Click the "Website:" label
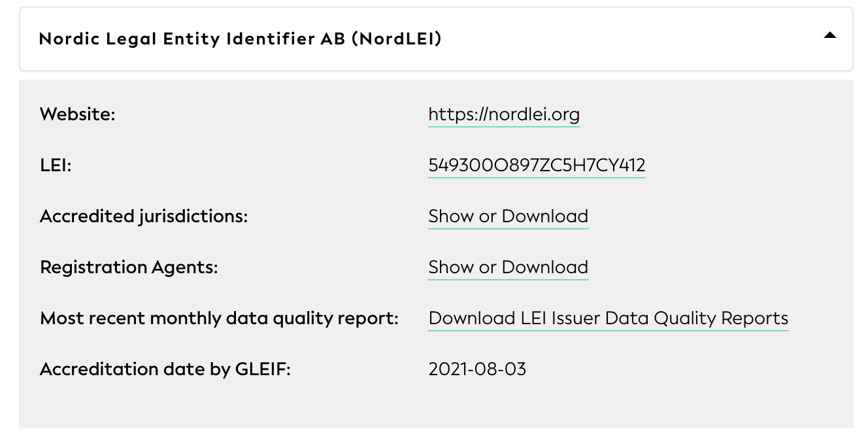The height and width of the screenshot is (434, 868). pyautogui.click(x=77, y=114)
